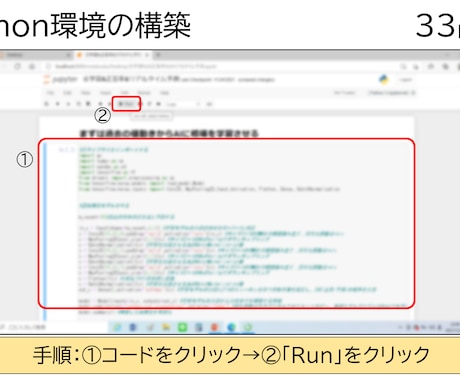
Task: Click the notebook title to rename it
Action: pos(132,79)
